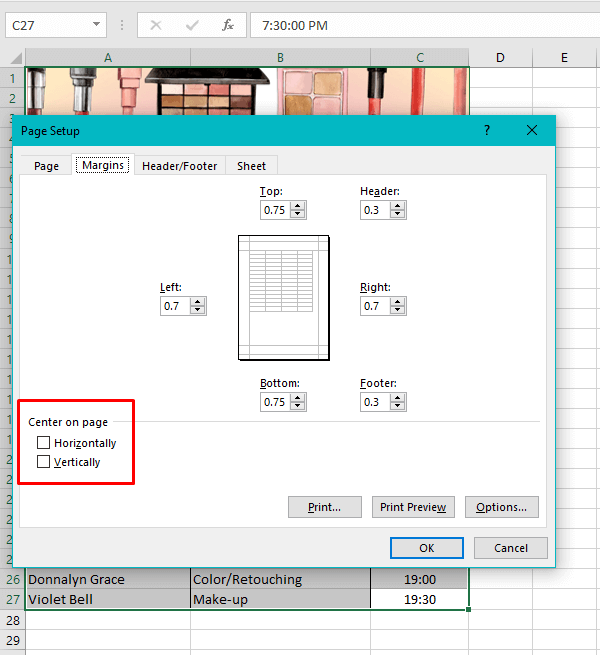Decrease the Right margin spinner

tap(398, 311)
